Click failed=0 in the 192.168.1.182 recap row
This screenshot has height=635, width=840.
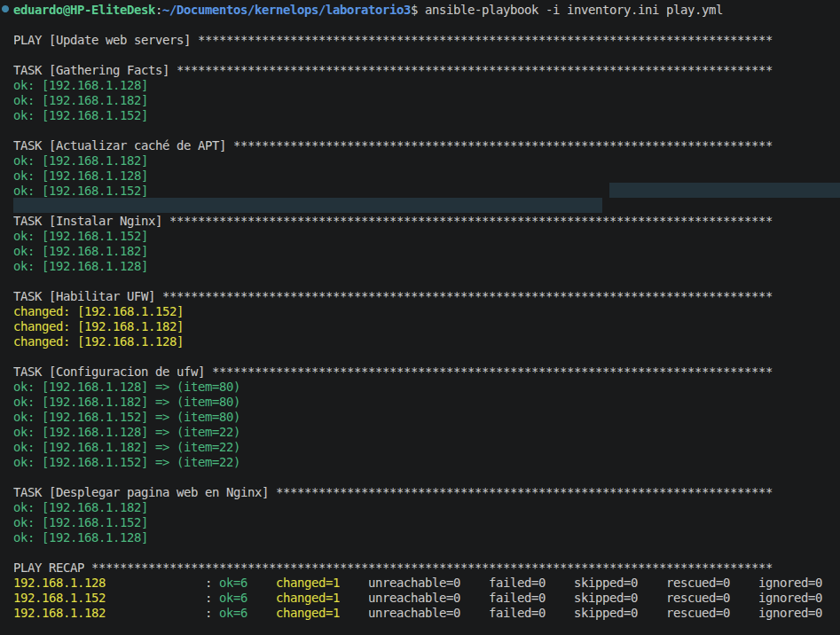517,613
